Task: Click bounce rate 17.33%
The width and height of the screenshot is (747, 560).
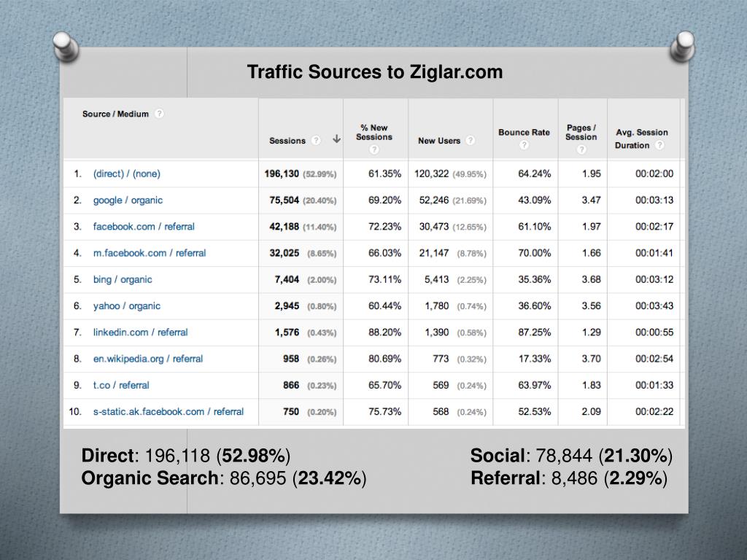Action: [x=535, y=359]
